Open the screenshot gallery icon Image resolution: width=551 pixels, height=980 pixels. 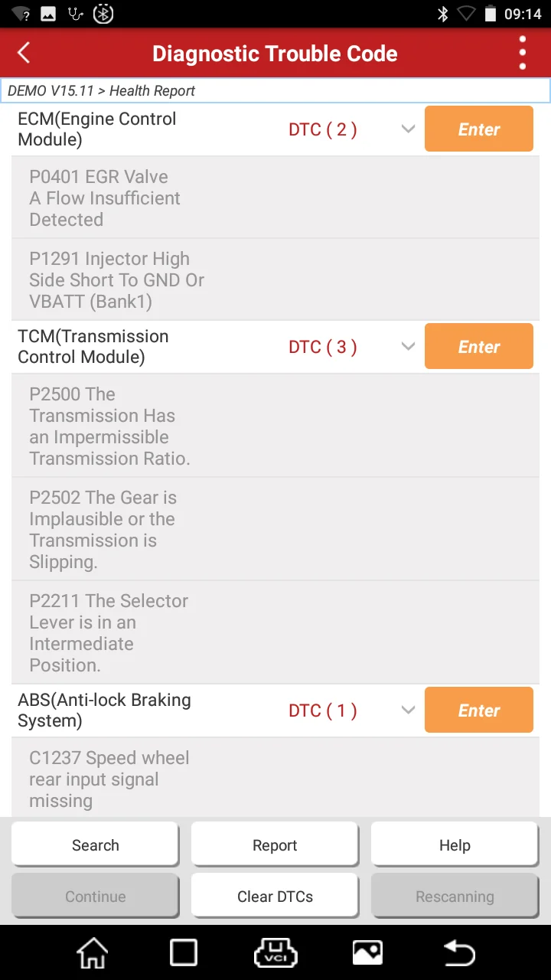tap(367, 952)
